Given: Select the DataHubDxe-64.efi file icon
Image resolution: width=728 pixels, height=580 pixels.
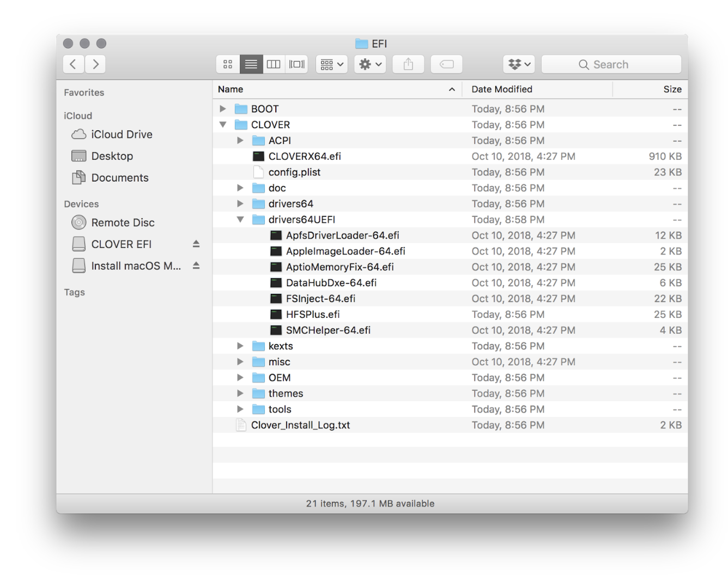Looking at the screenshot, I should pos(276,283).
